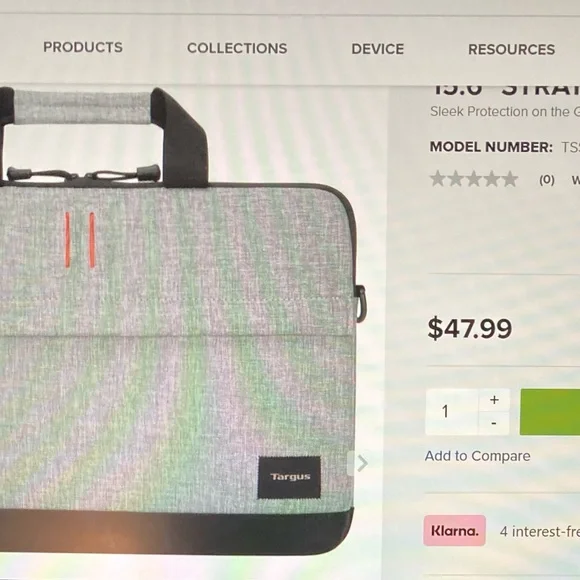580x580 pixels.
Task: Increase quantity with the plus button
Action: pos(494,400)
